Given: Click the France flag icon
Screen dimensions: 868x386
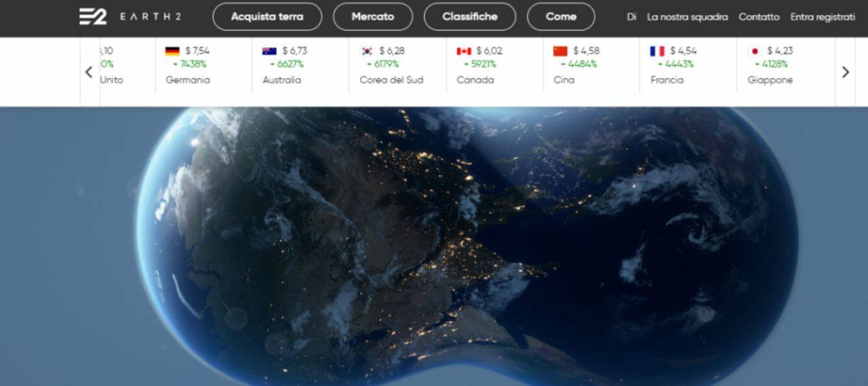Looking at the screenshot, I should tap(657, 51).
